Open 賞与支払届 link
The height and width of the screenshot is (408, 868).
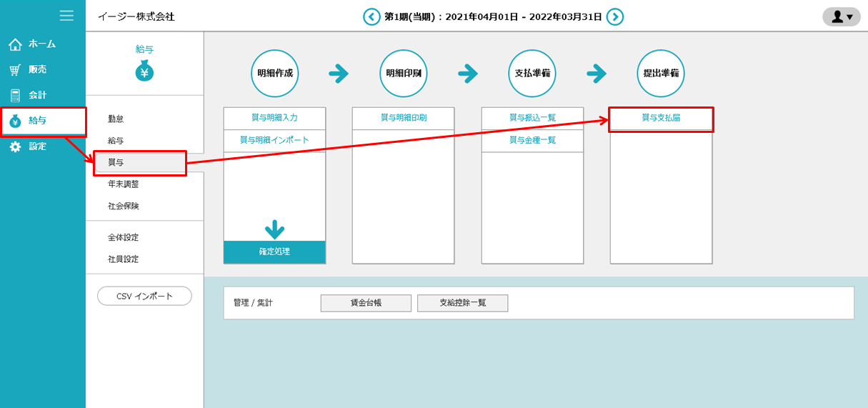661,118
